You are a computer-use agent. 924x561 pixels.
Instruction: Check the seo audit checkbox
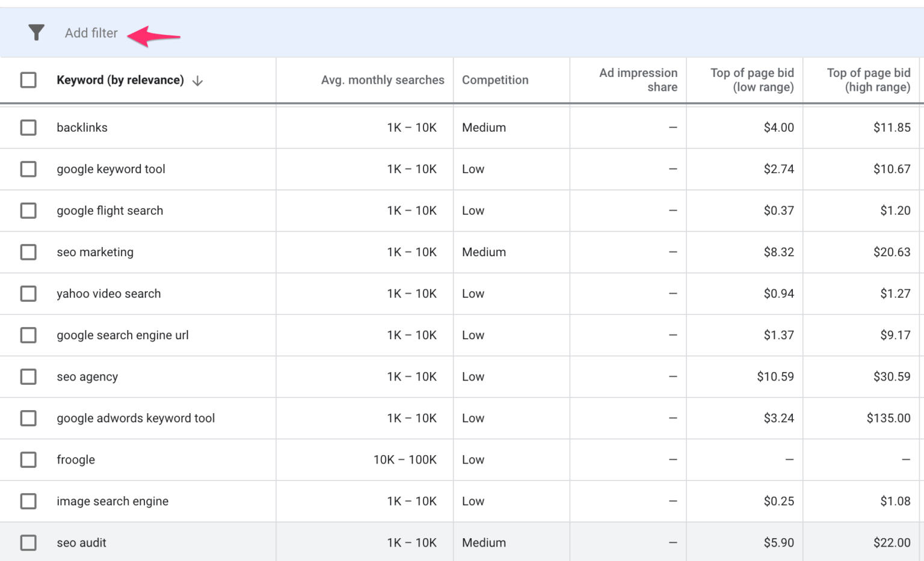pyautogui.click(x=28, y=542)
